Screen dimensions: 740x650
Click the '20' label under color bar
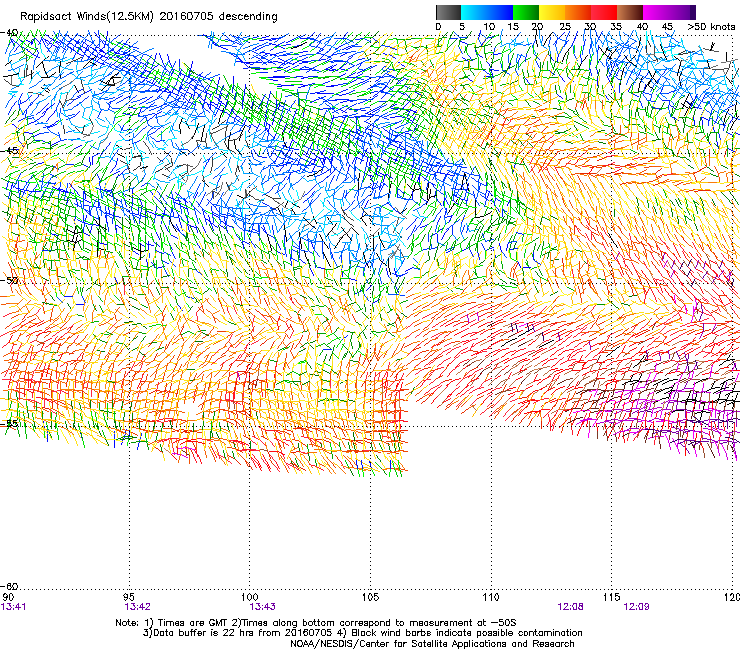(x=538, y=27)
